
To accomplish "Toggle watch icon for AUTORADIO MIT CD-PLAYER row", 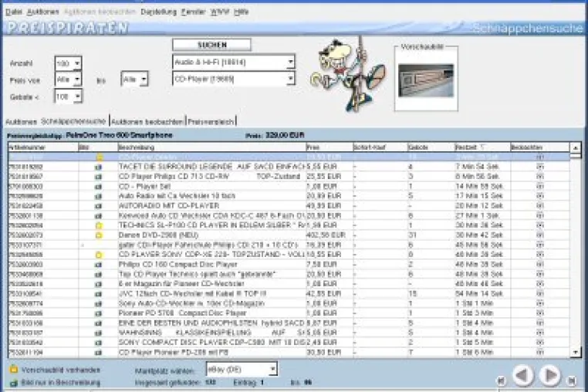I will click(540, 205).
